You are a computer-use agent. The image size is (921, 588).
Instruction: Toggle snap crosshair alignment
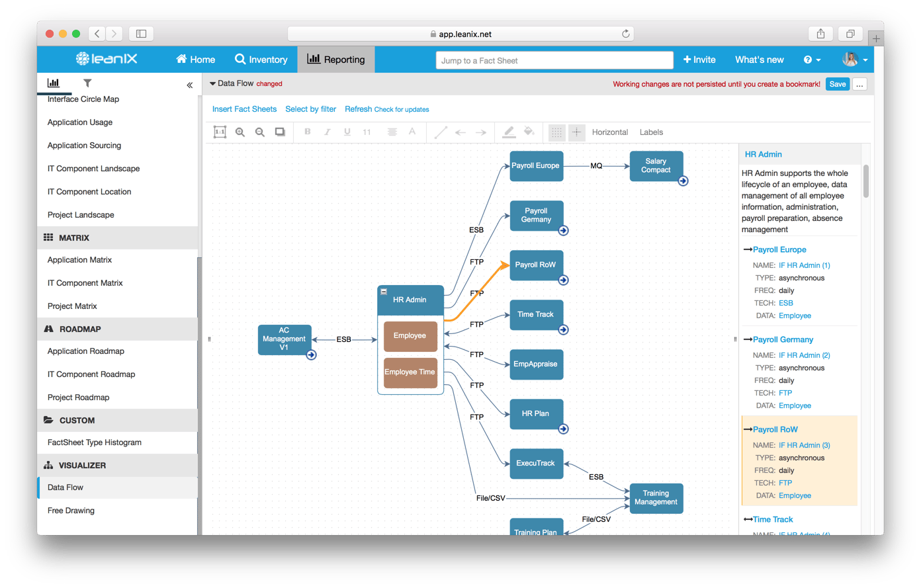576,132
